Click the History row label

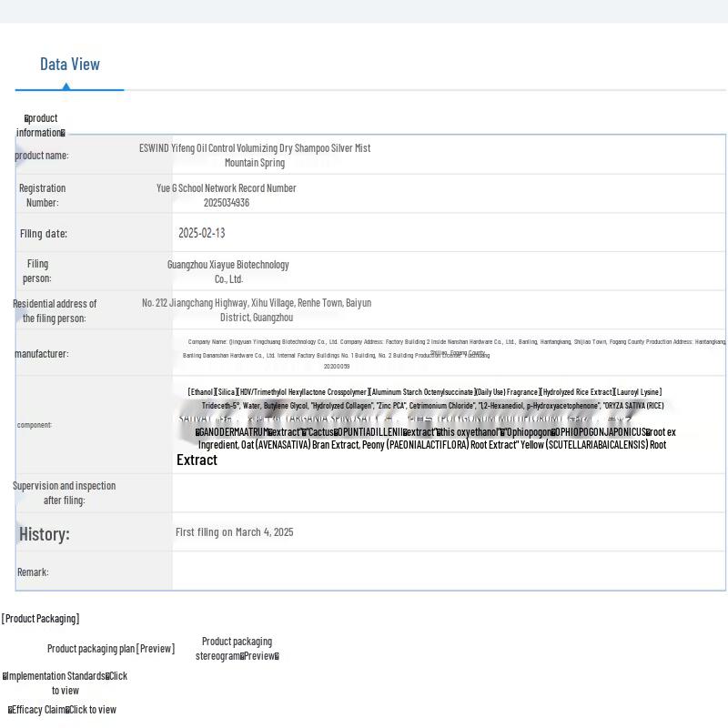tap(44, 534)
